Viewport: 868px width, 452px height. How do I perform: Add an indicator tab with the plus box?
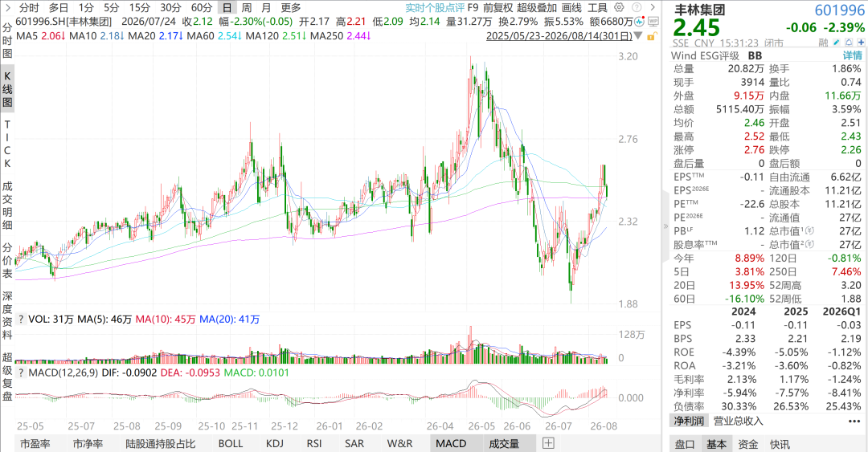[548, 442]
